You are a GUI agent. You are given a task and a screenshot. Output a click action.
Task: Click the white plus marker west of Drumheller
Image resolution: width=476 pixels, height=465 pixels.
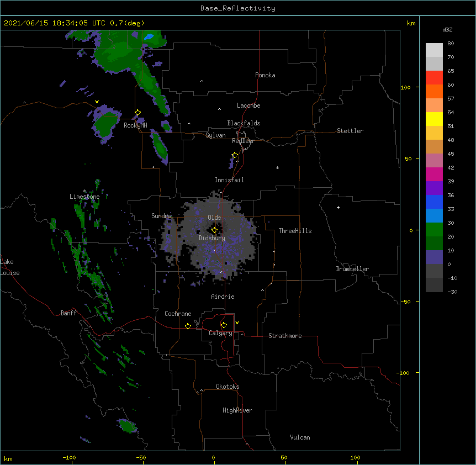point(338,207)
